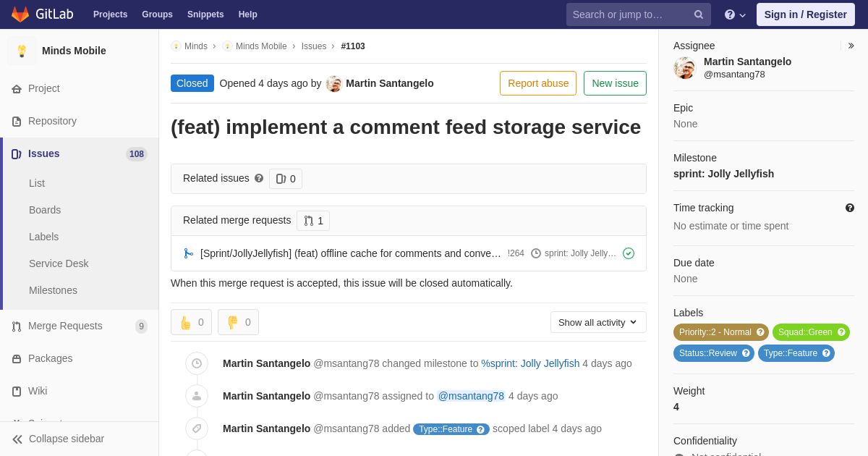Click the pipeline passed status icon
Viewport: 868px width, 456px height.
click(629, 253)
